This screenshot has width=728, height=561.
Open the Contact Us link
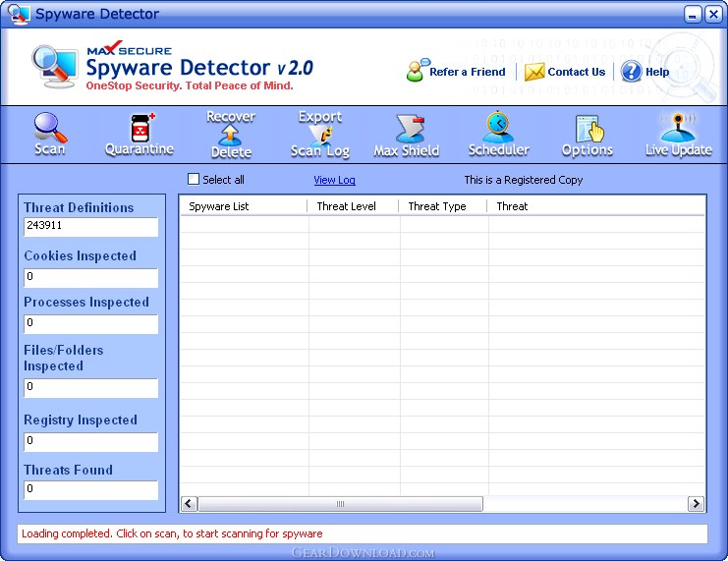576,72
